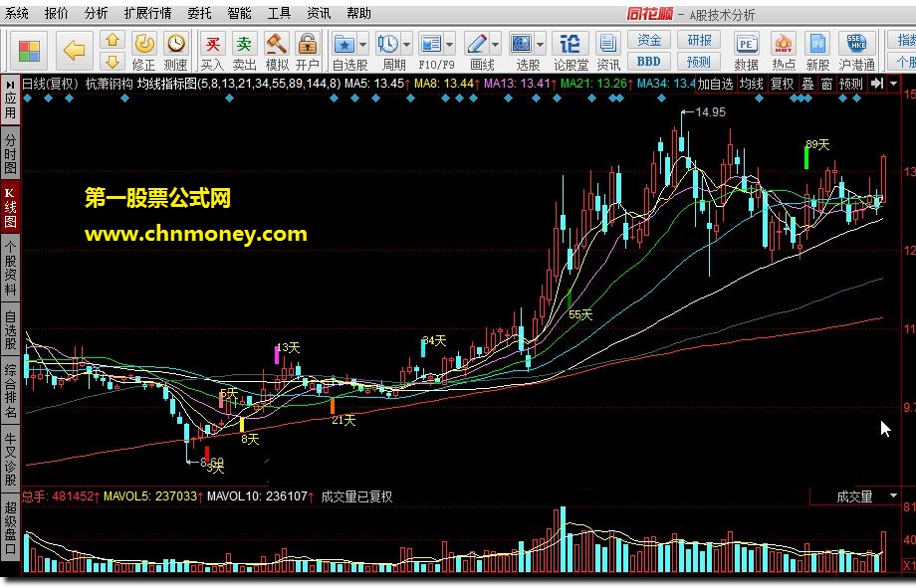
Task: Toggle the 叠 overlay chart button
Action: [x=807, y=85]
